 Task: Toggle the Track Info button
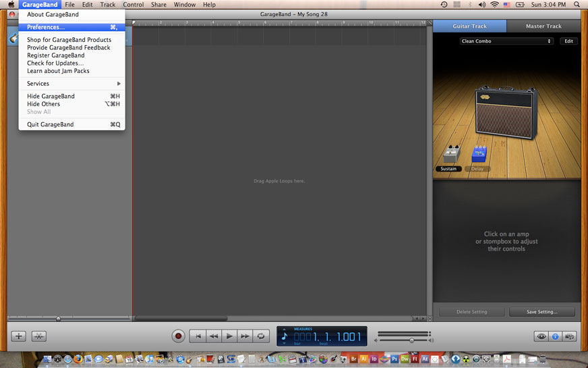(556, 336)
